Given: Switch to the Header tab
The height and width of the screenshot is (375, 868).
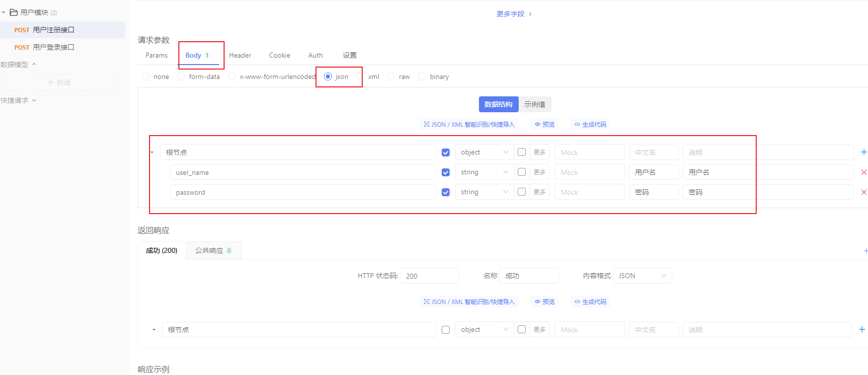Looking at the screenshot, I should [240, 55].
